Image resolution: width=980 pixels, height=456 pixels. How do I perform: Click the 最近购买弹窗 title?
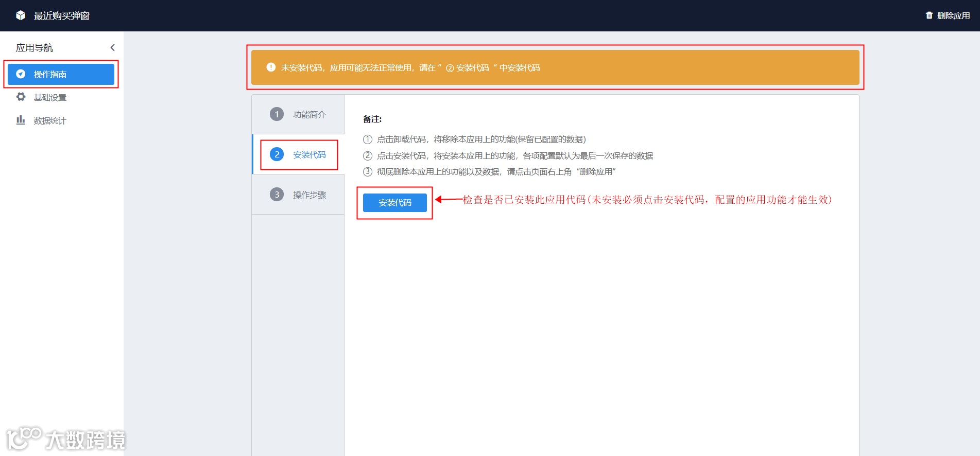click(x=62, y=16)
